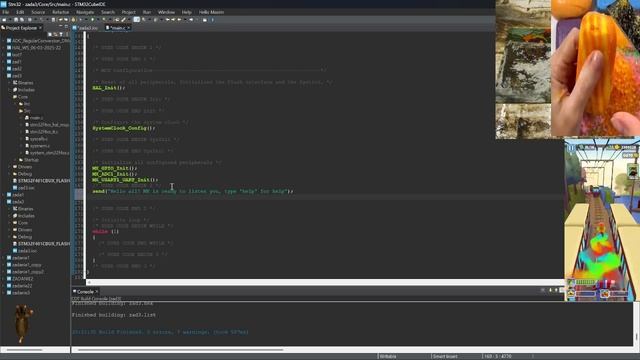Select Binaries node under zad3

[23, 83]
